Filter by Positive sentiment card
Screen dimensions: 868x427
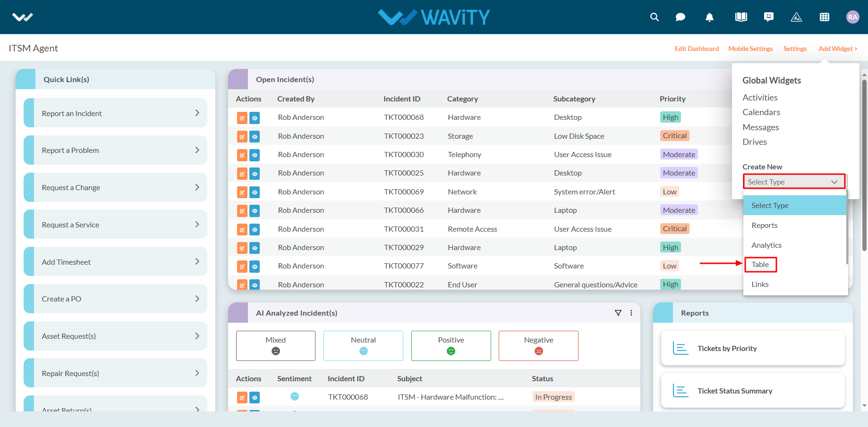(451, 346)
